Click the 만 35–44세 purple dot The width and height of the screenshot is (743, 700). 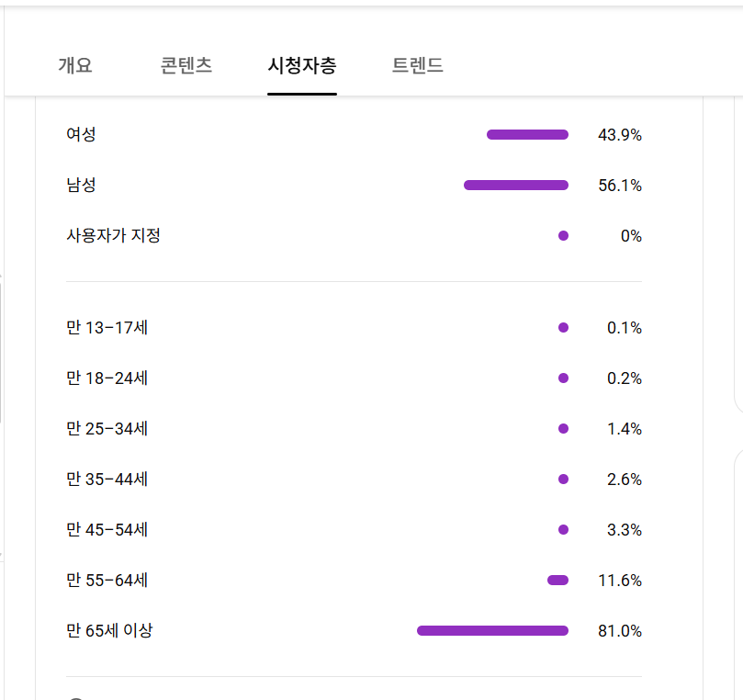click(563, 480)
